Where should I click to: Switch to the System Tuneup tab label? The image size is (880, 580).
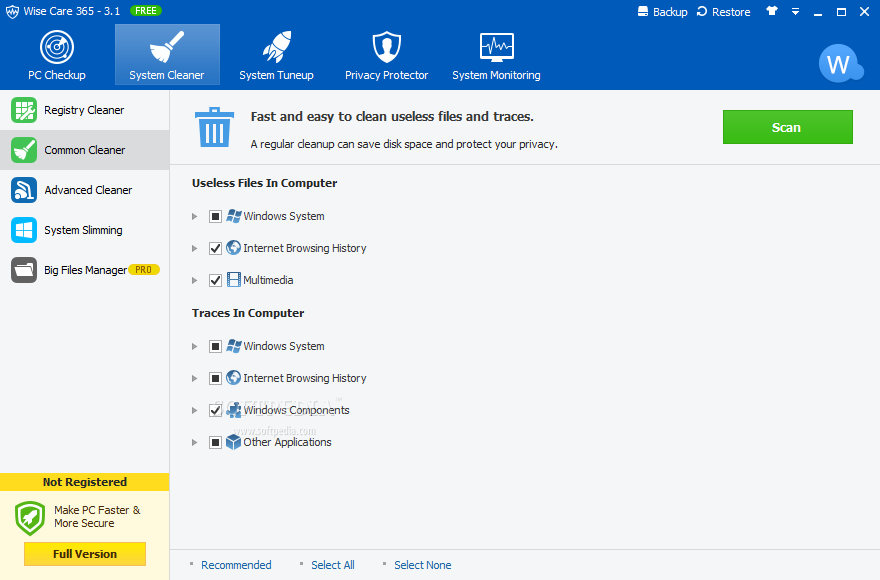(276, 75)
